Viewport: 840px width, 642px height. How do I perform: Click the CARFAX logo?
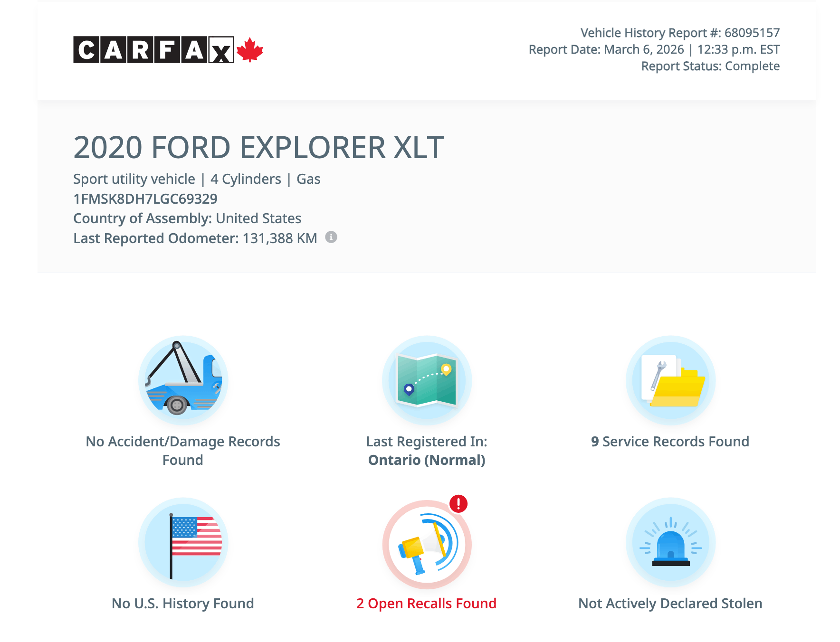click(153, 49)
